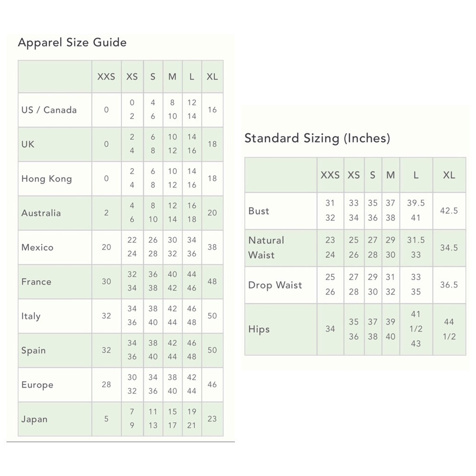Select the US / Canada row label
Viewport: 476px width, 476px height.
pyautogui.click(x=49, y=110)
